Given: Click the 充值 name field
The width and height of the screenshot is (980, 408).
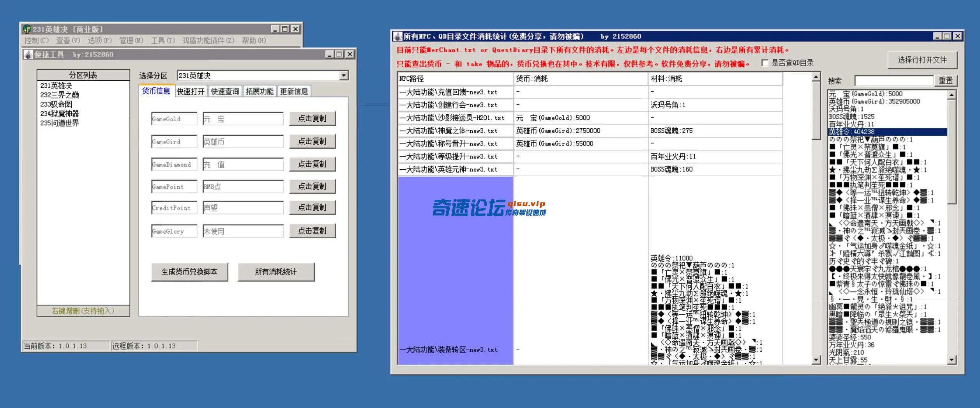Looking at the screenshot, I should [243, 164].
